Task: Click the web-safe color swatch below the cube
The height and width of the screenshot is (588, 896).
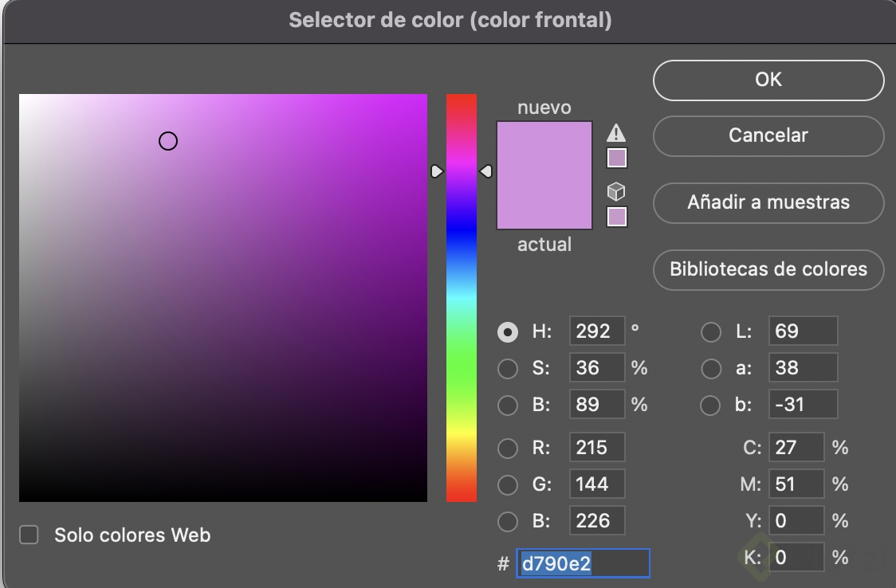Action: 617,217
